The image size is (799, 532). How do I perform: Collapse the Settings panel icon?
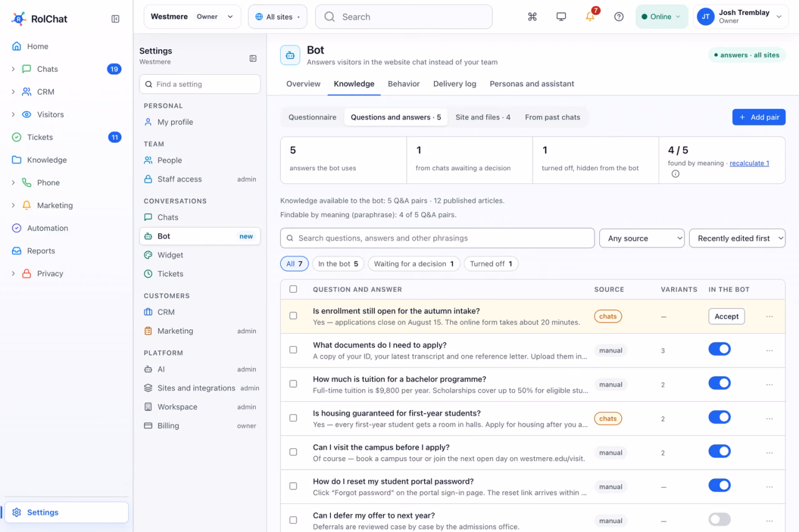pos(253,59)
